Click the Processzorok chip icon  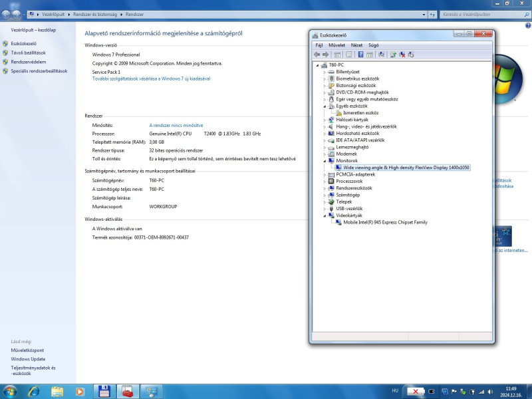331,181
